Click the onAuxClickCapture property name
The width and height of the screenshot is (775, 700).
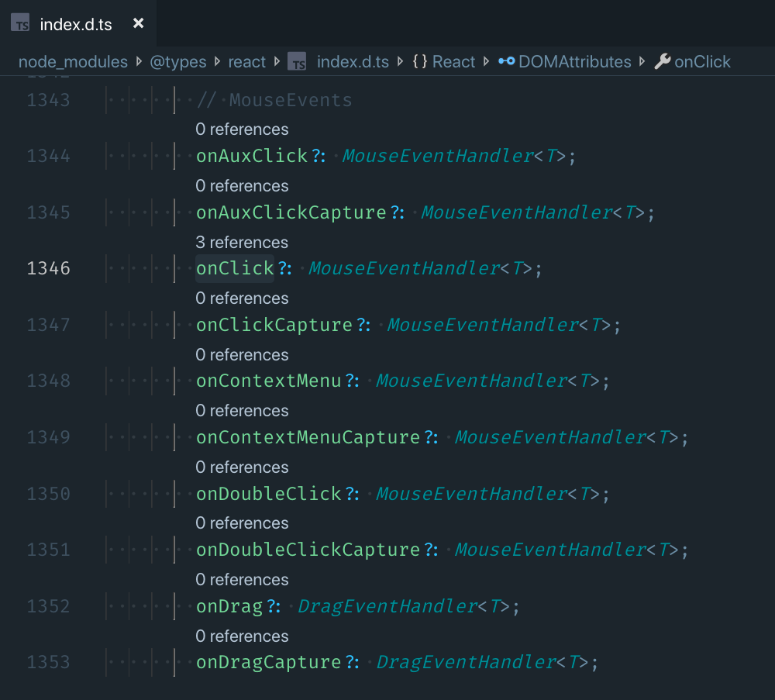[291, 212]
